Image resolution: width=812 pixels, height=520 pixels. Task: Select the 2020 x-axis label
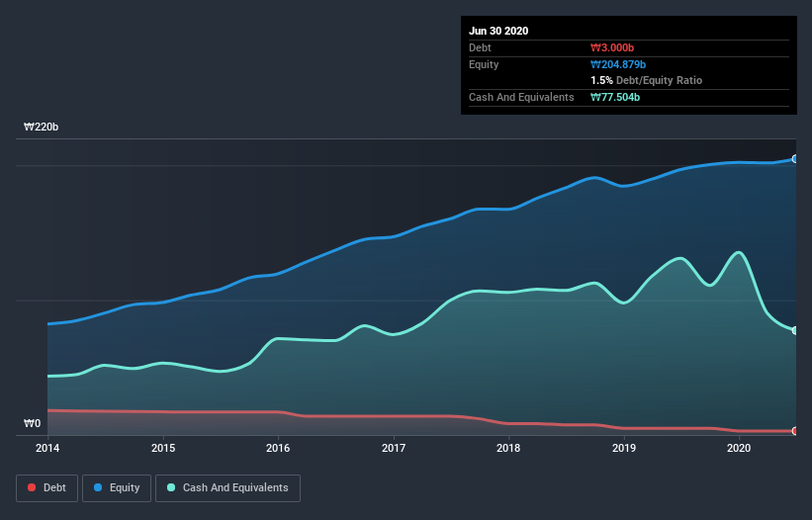pyautogui.click(x=739, y=448)
